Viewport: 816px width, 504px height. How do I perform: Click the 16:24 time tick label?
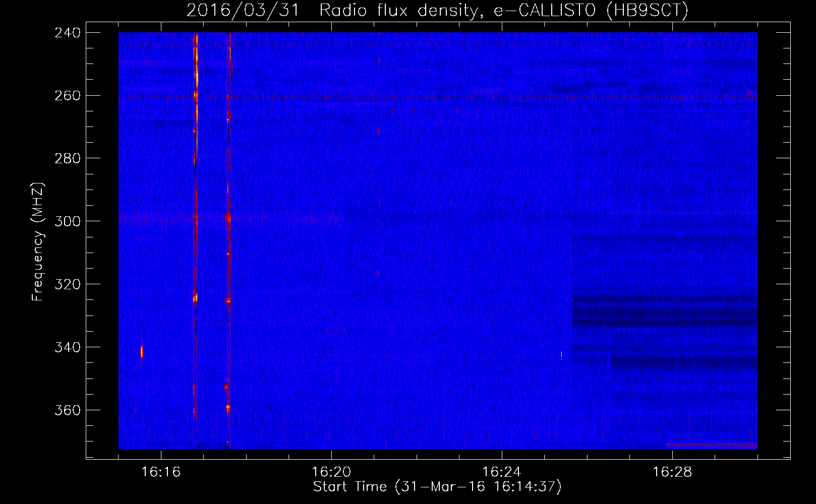click(x=502, y=472)
